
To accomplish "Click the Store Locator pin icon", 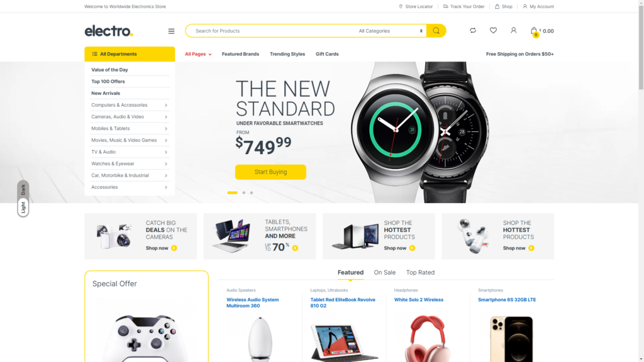I will point(401,6).
